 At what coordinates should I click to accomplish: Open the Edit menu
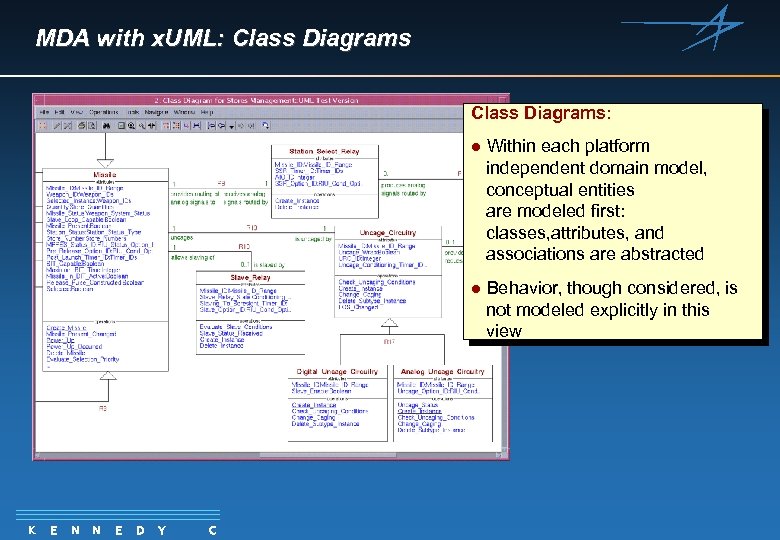click(x=59, y=112)
